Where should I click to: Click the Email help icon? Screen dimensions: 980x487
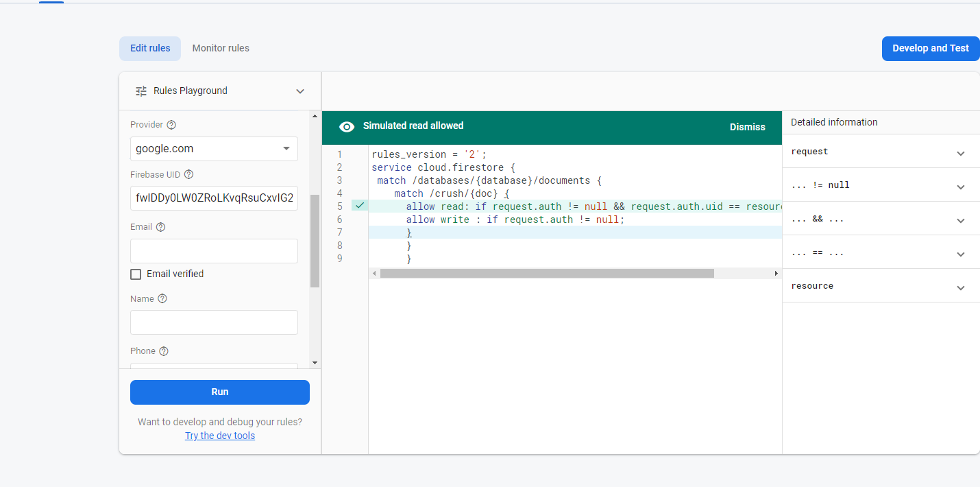[160, 227]
